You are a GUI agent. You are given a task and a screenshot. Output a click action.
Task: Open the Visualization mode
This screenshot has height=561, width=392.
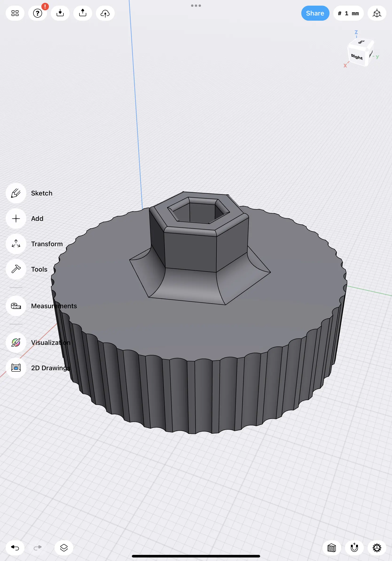(16, 343)
